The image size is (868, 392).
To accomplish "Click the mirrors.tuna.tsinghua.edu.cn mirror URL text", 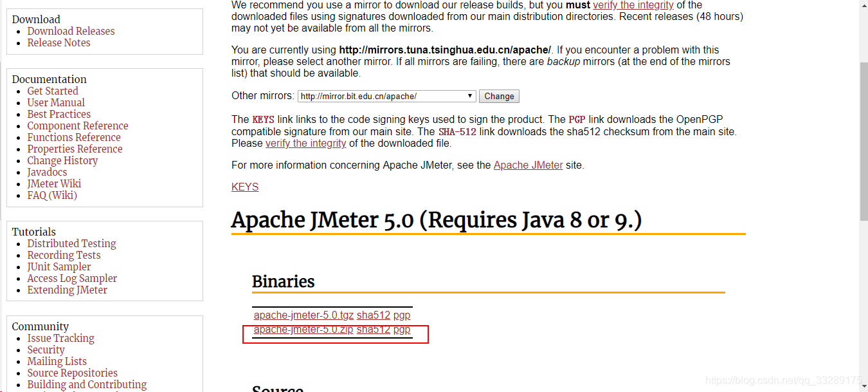I will 445,50.
